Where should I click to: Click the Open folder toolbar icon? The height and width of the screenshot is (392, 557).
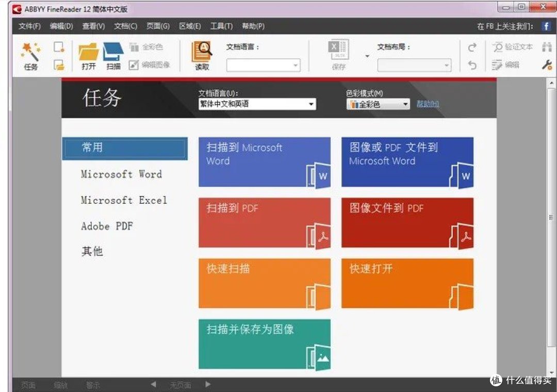click(89, 56)
